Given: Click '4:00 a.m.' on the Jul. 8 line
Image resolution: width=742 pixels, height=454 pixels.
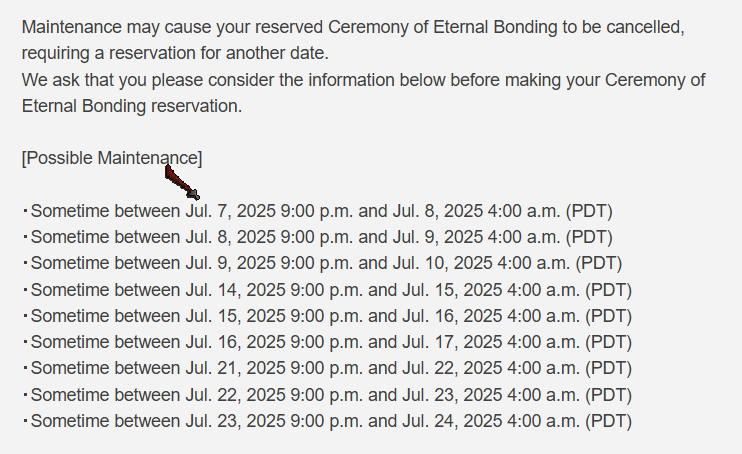Looking at the screenshot, I should [x=523, y=211].
